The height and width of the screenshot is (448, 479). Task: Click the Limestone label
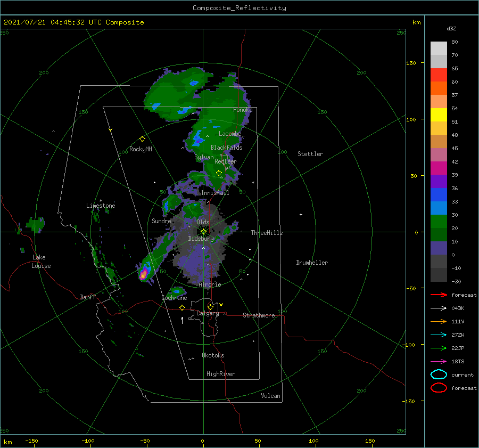[x=101, y=206]
